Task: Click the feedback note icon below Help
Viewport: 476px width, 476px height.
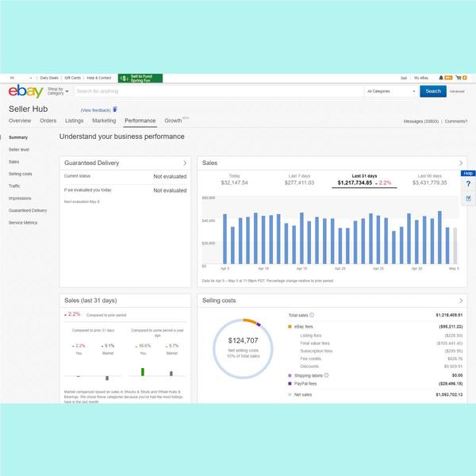Action: point(468,198)
